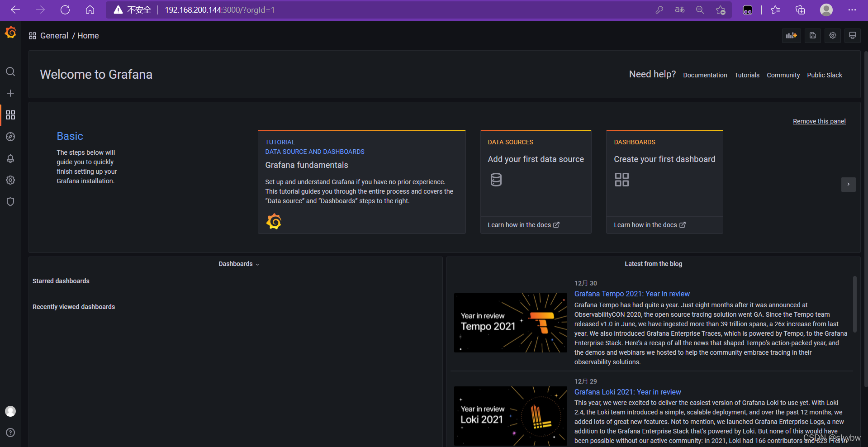Open the Configuration gear in sidebar
Image resolution: width=868 pixels, height=447 pixels.
(x=10, y=180)
